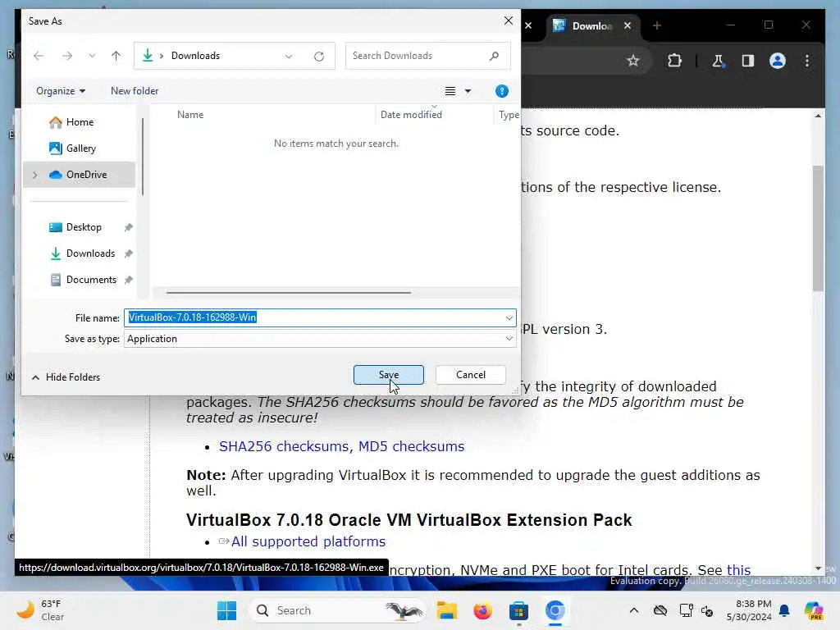The image size is (840, 630).
Task: Collapse the pane with Hide Folders
Action: 66,377
